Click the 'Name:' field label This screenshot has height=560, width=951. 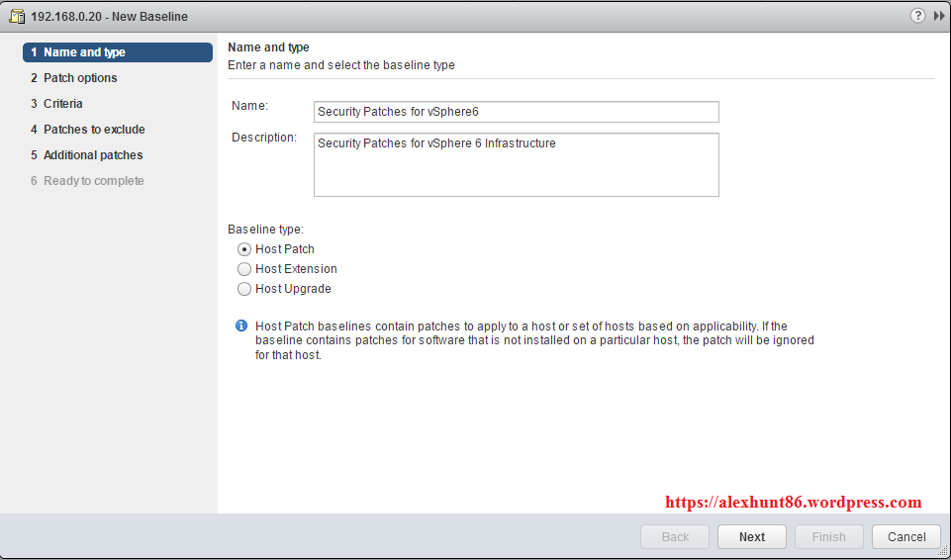pos(250,106)
